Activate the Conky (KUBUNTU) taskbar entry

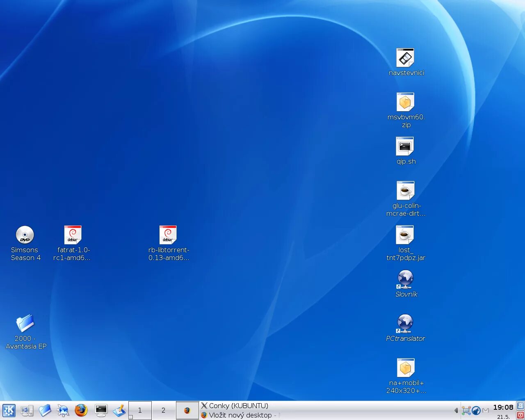(x=239, y=406)
